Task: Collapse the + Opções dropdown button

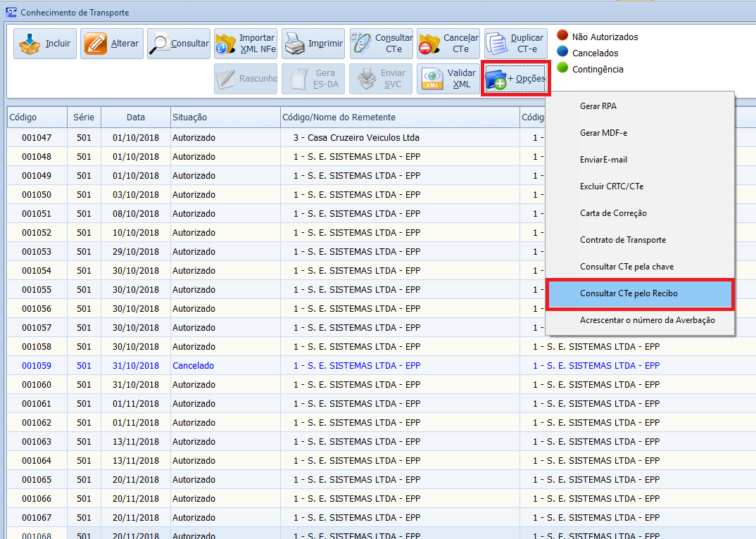Action: coord(515,79)
